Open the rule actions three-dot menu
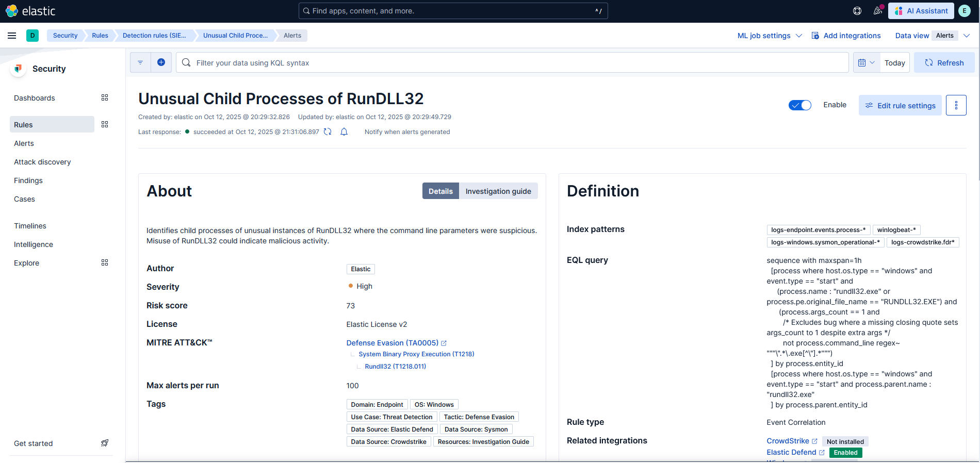This screenshot has width=980, height=463. point(956,105)
